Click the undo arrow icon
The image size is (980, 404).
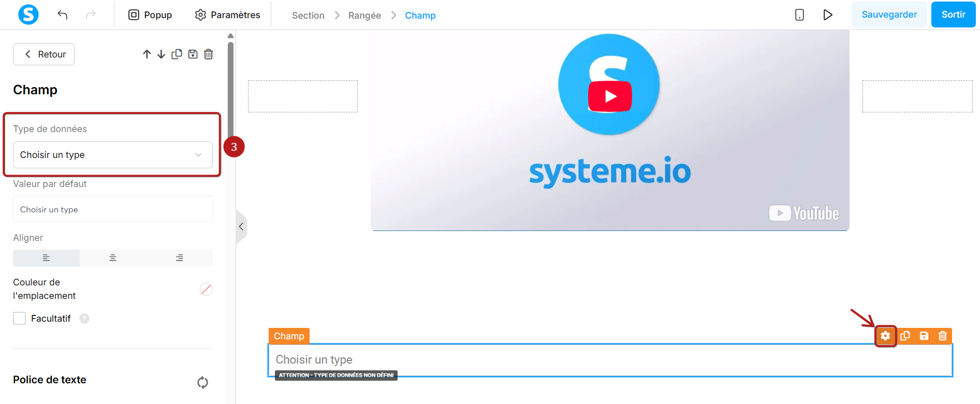[x=63, y=15]
